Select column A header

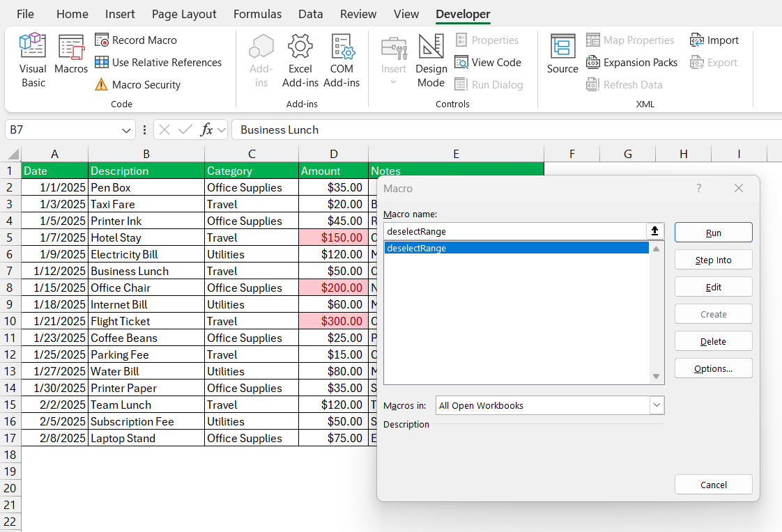coord(55,154)
